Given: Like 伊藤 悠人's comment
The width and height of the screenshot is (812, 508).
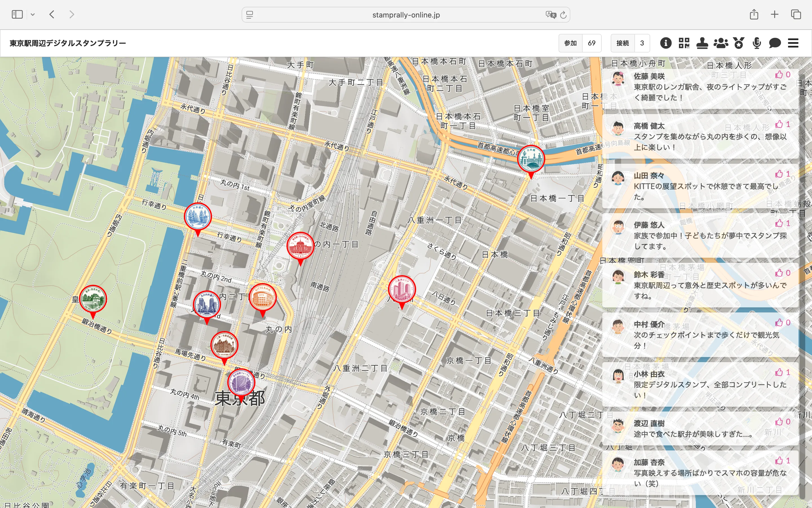Looking at the screenshot, I should tap(783, 223).
